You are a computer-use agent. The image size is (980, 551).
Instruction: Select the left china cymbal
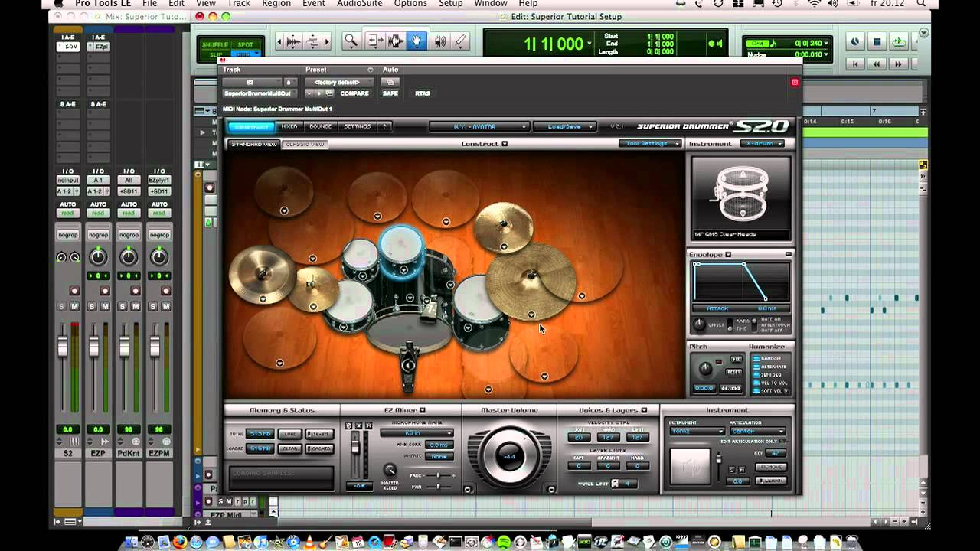coord(261,274)
